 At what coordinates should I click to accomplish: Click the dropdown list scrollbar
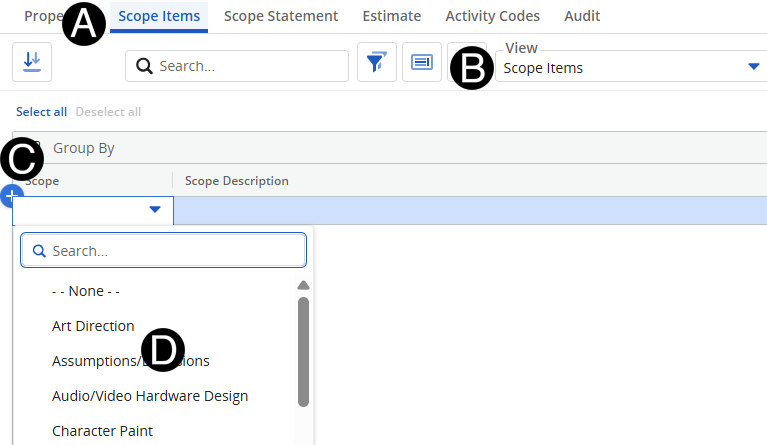click(303, 350)
